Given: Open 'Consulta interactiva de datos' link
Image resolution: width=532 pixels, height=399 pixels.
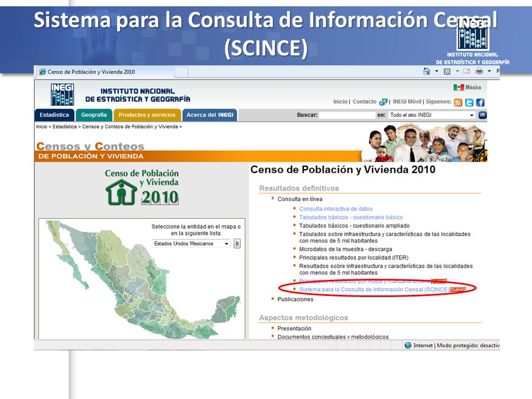Looking at the screenshot, I should pyautogui.click(x=336, y=209).
